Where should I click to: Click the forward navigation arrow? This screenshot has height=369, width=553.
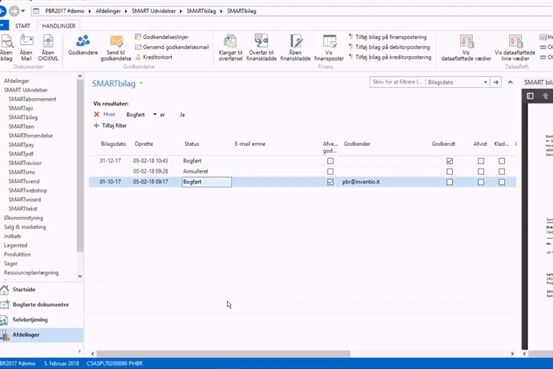14,11
